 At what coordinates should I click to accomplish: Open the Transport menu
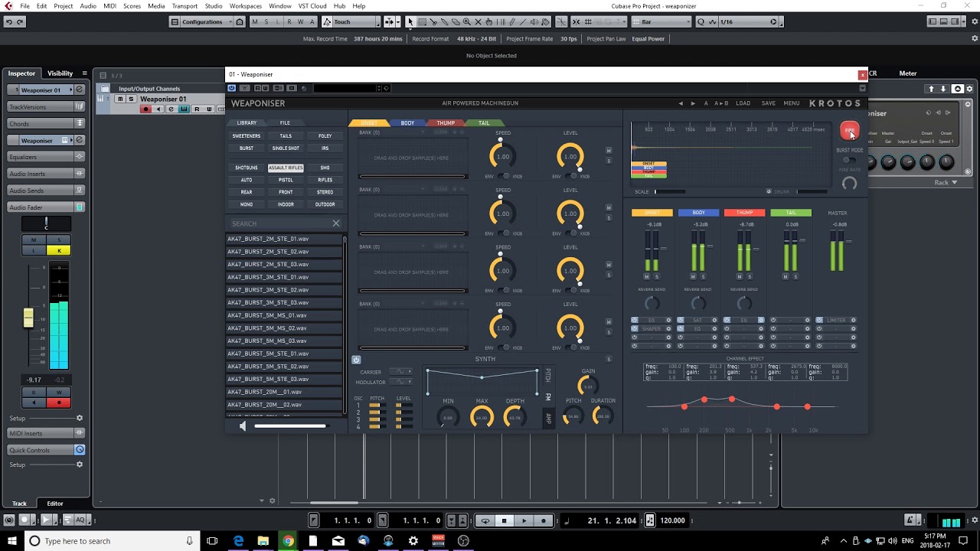tap(185, 6)
